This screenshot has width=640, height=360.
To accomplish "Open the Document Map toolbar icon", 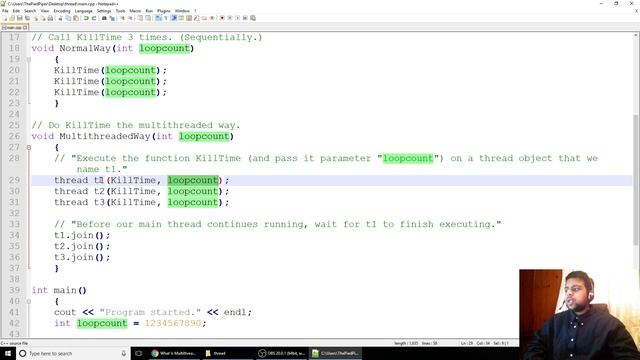I will point(189,18).
